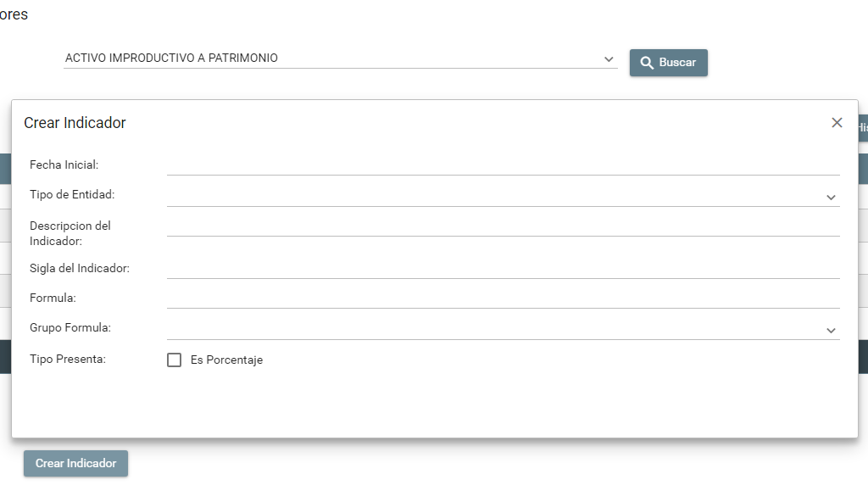Expand the Grupo Formula dropdown arrow
Screen dimensions: 868x502
(x=831, y=330)
